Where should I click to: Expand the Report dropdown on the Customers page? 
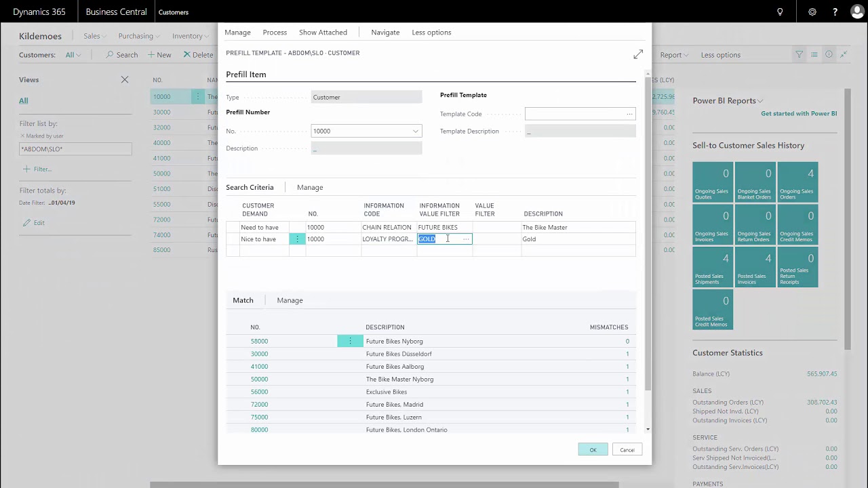674,55
